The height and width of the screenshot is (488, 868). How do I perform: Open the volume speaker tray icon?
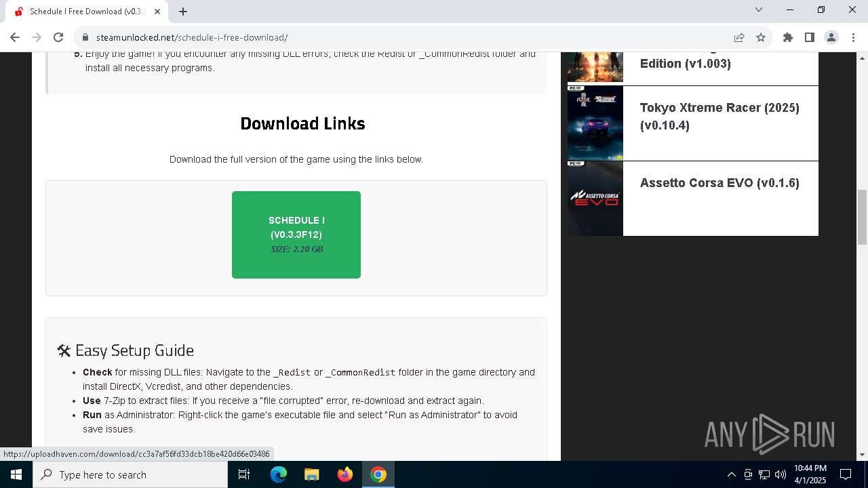click(781, 474)
